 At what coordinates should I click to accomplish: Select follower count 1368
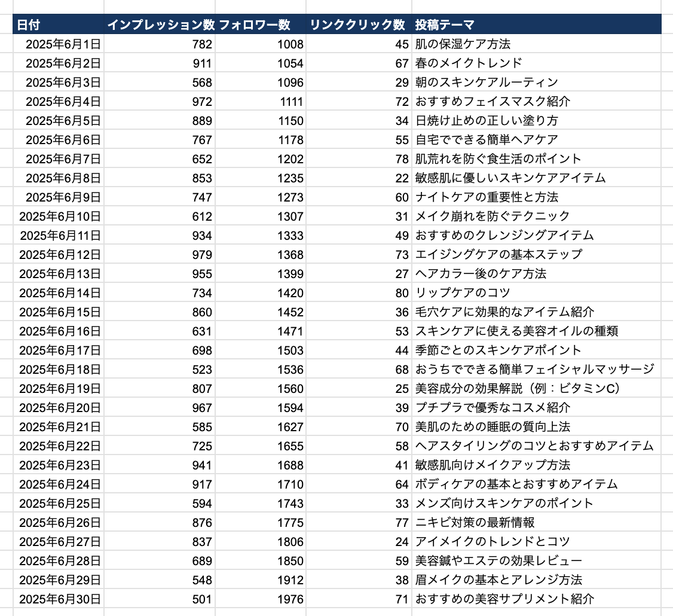(261, 254)
